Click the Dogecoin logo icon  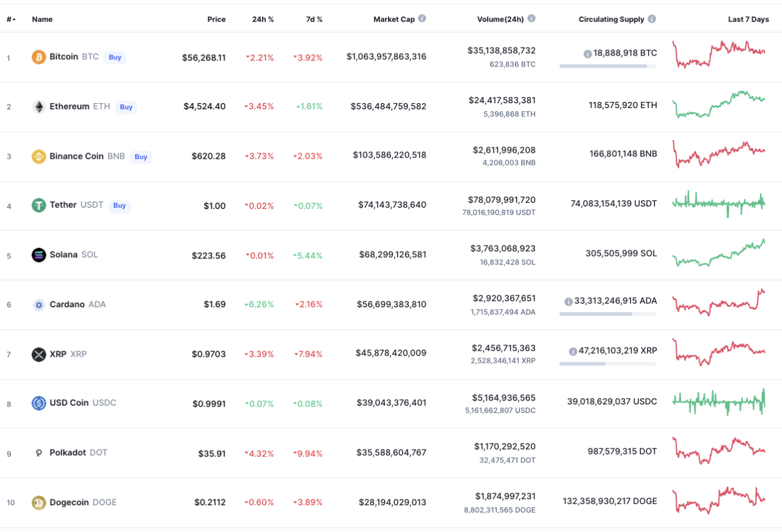(x=38, y=503)
